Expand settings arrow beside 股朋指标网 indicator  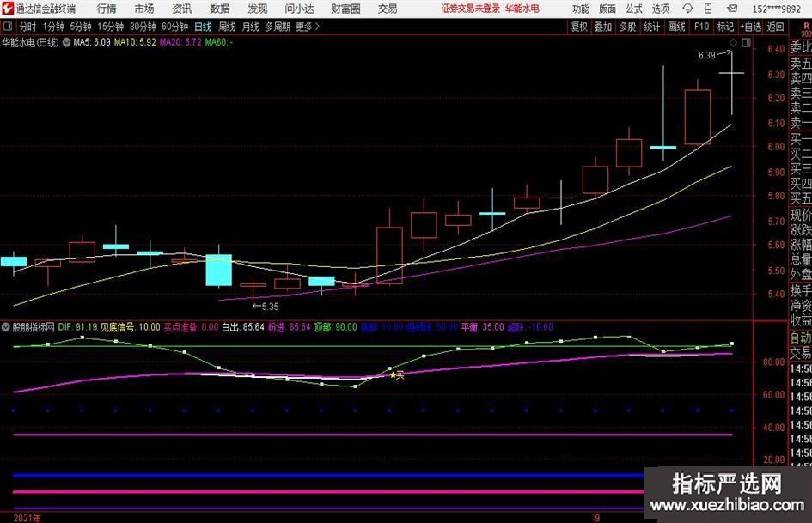coord(6,327)
